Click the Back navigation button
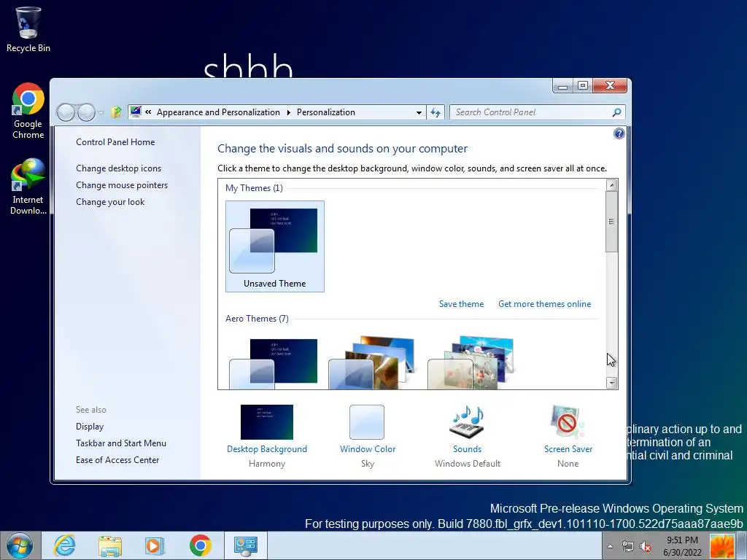 click(66, 112)
